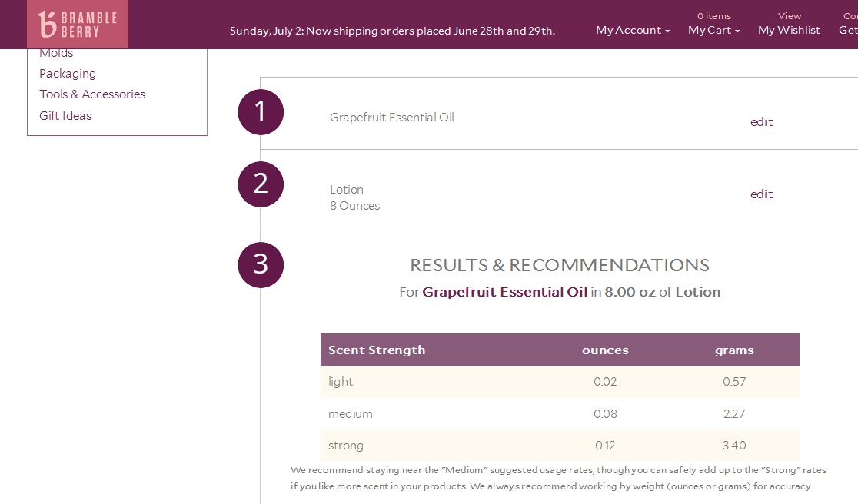This screenshot has height=504, width=858.
Task: Open Packaging category in sidebar
Action: 68,74
